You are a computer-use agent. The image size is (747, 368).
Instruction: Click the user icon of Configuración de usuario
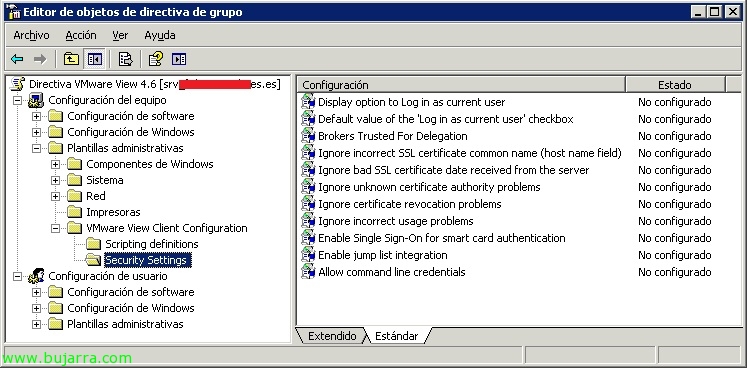(36, 276)
